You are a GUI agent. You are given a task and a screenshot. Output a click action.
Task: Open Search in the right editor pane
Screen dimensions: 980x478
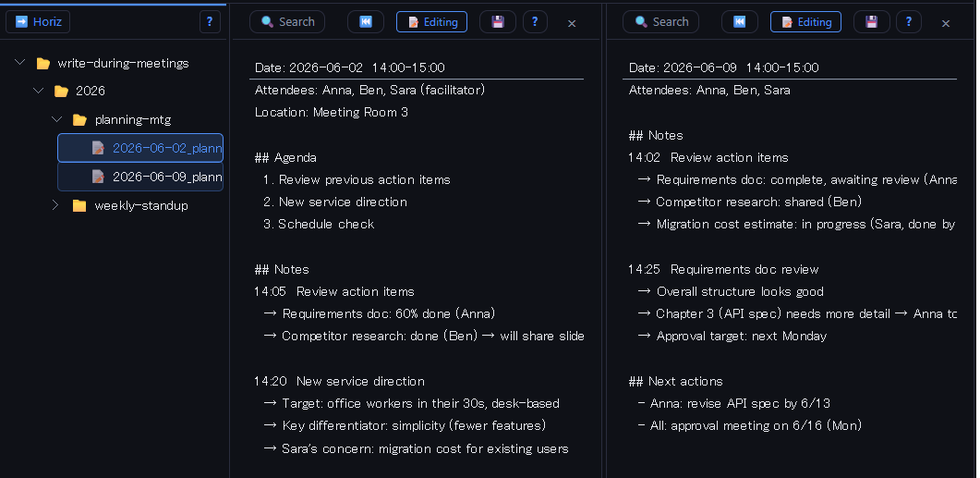point(661,22)
